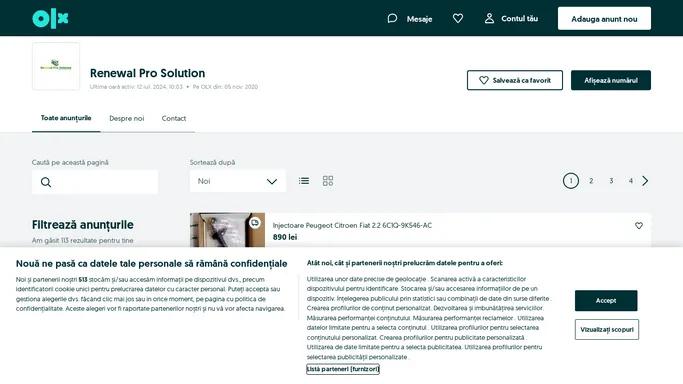Viewport: 683px width, 384px height.
Task: Go to results page 2
Action: (x=591, y=181)
